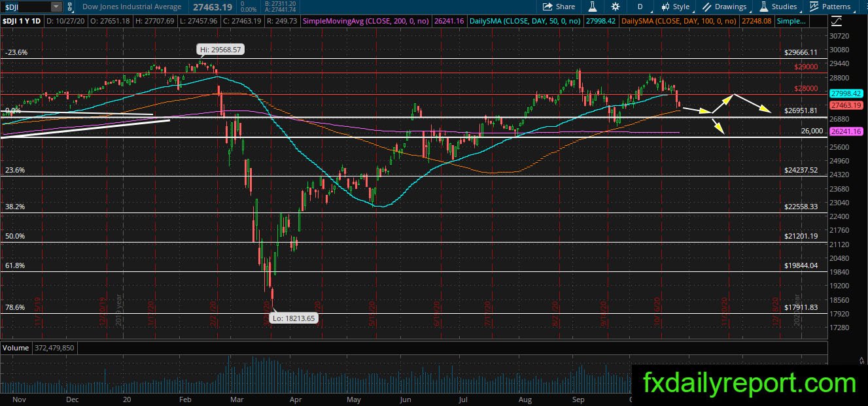Click the truncated Simple... study label

pyautogui.click(x=791, y=21)
